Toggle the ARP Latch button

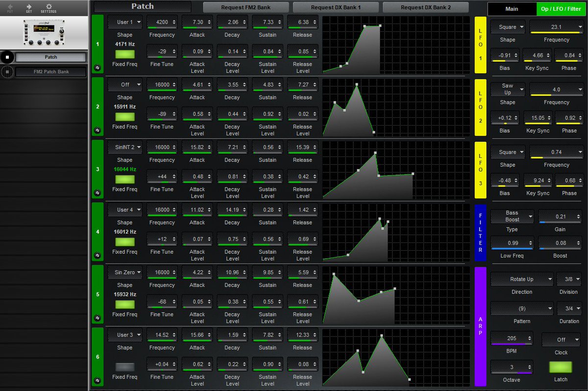point(561,367)
